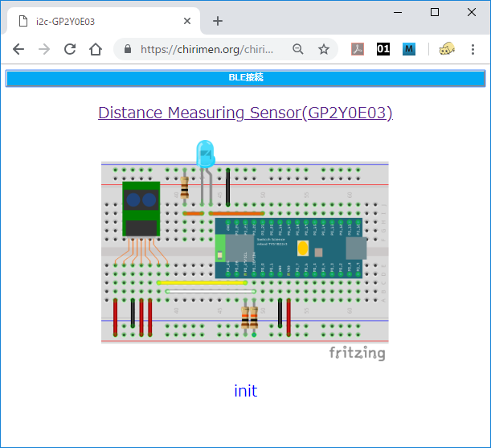Click the browser forward arrow

[44, 49]
